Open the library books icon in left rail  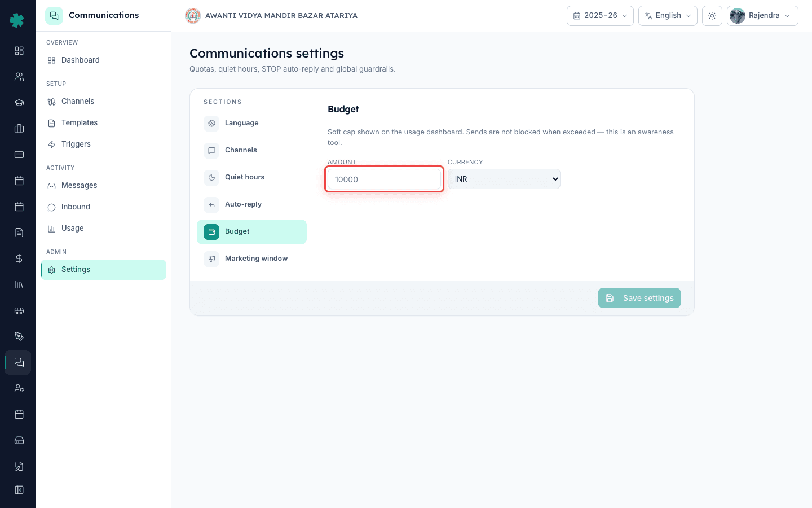point(19,284)
